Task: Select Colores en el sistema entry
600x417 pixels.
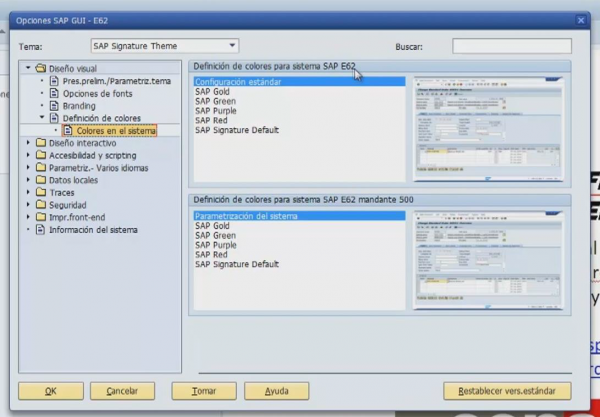Action: 116,131
